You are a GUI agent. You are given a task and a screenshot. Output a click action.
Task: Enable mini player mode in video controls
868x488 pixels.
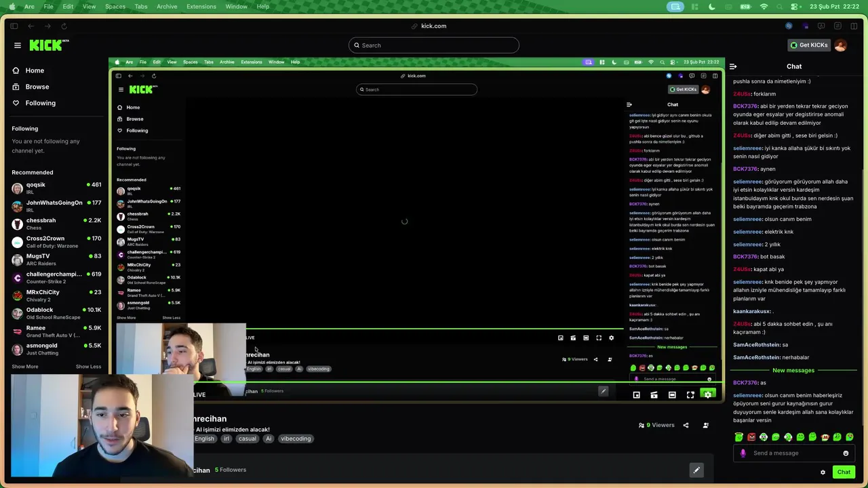point(636,395)
